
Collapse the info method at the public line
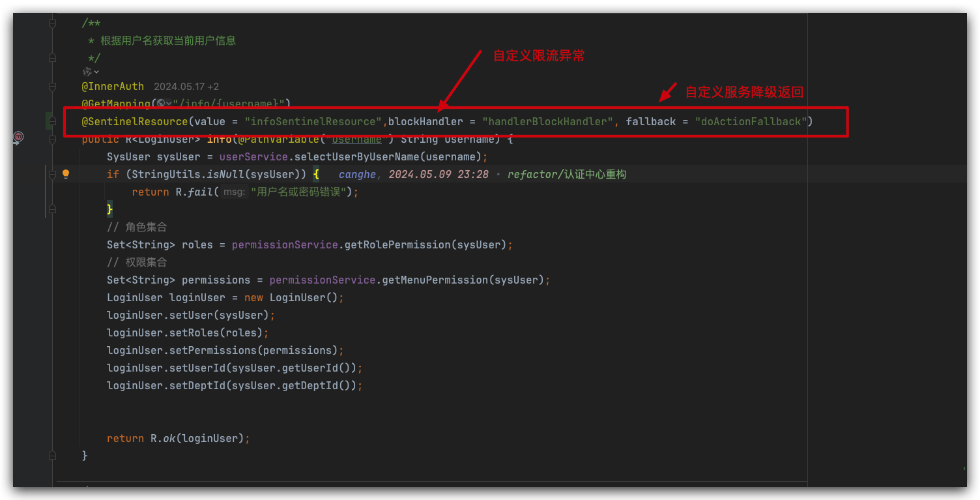click(52, 139)
